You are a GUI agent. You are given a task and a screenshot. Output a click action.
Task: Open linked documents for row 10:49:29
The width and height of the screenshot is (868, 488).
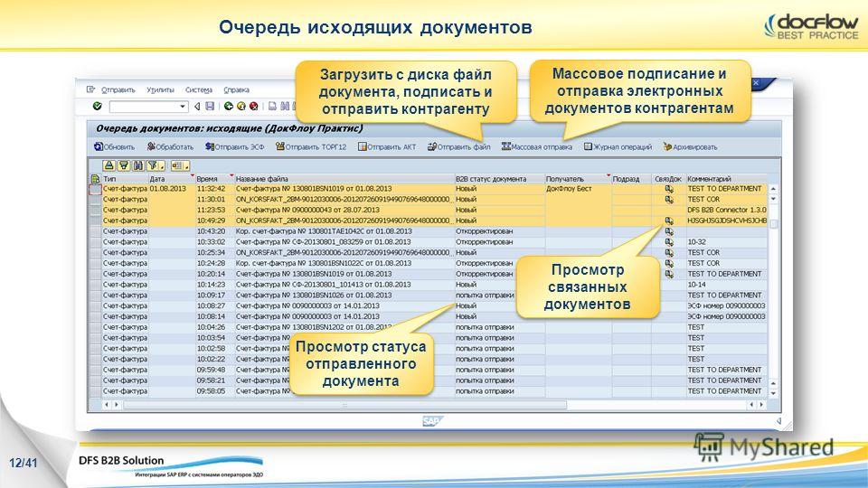coord(669,221)
